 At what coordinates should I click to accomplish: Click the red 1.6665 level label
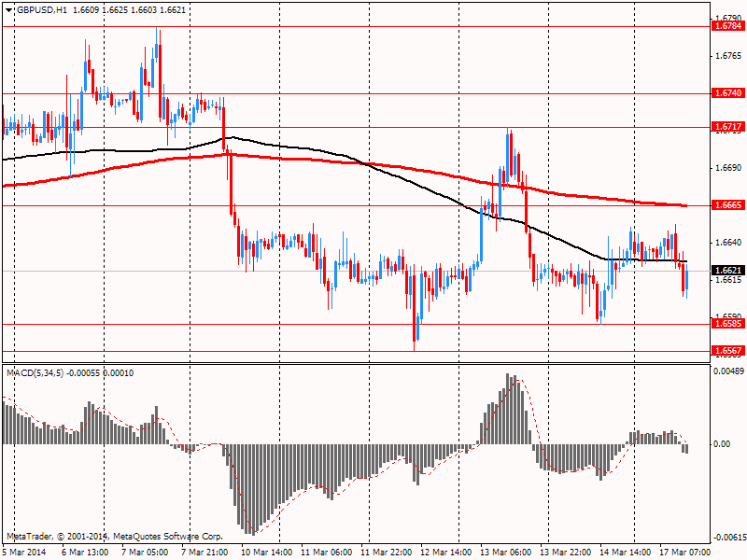pos(728,205)
